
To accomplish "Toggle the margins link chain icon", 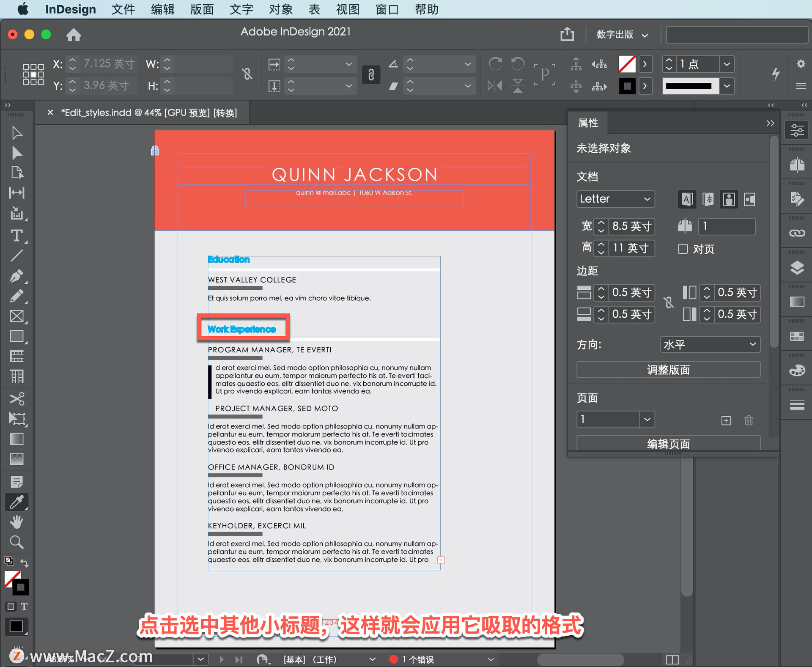I will tap(668, 303).
